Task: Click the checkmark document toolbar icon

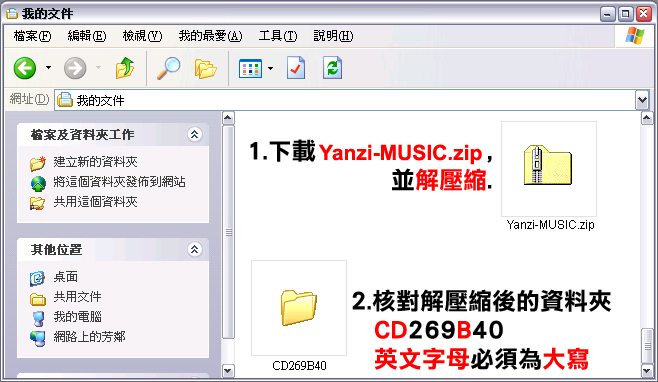Action: coord(296,68)
